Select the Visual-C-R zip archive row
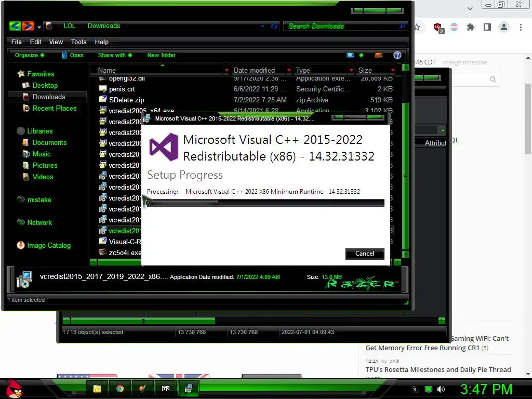This screenshot has height=399, width=532. pyautogui.click(x=119, y=242)
